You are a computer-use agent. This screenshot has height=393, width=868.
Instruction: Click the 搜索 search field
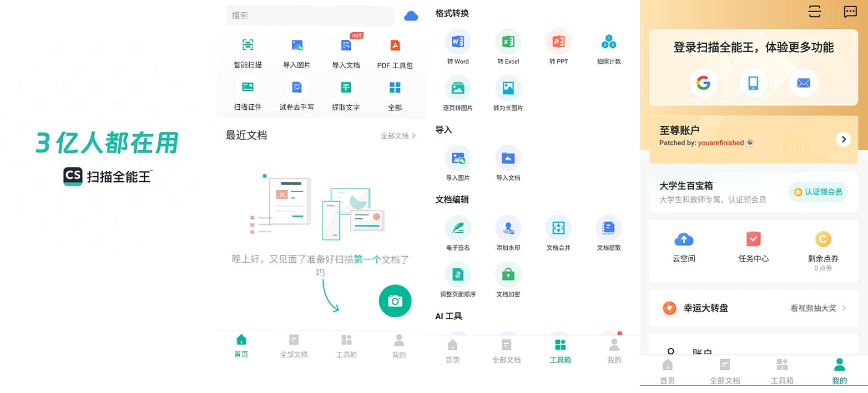310,16
